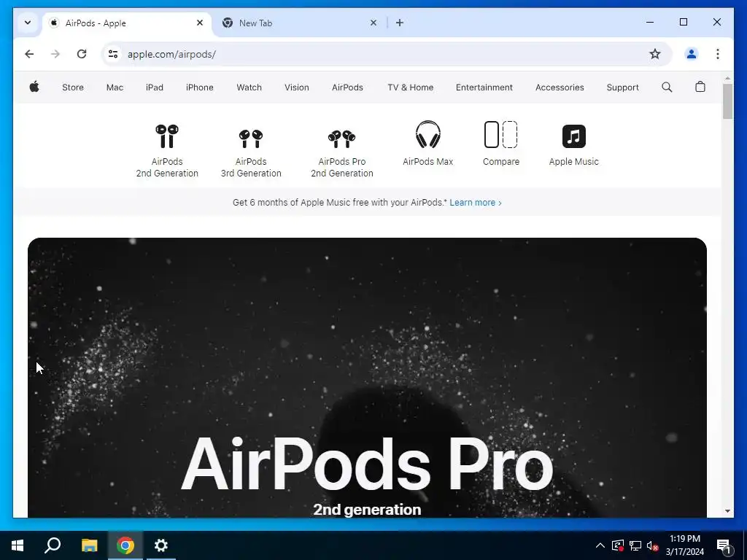Viewport: 747px width, 560px height.
Task: Open the Support menu item
Action: [623, 87]
